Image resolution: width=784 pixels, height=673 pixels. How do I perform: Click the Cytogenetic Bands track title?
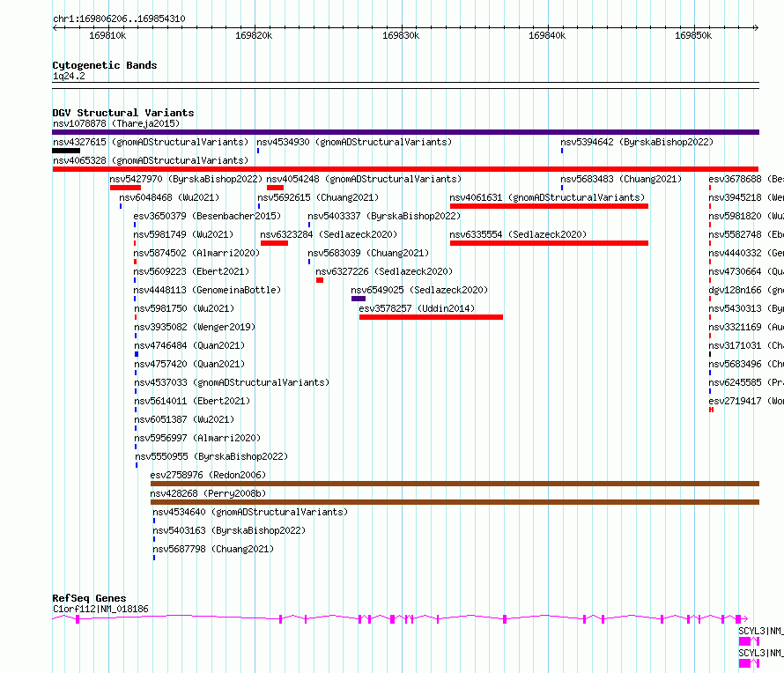pyautogui.click(x=105, y=65)
